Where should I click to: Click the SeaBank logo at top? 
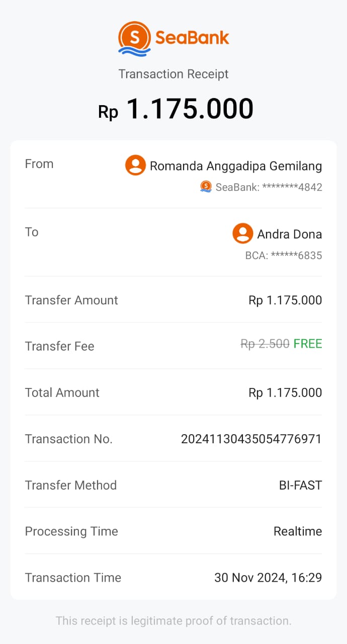[x=173, y=39]
